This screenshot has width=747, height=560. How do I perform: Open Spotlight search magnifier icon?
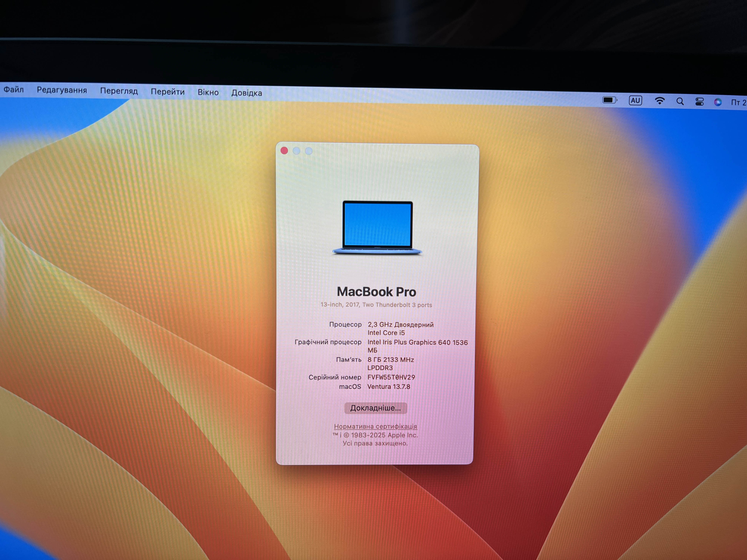(680, 102)
